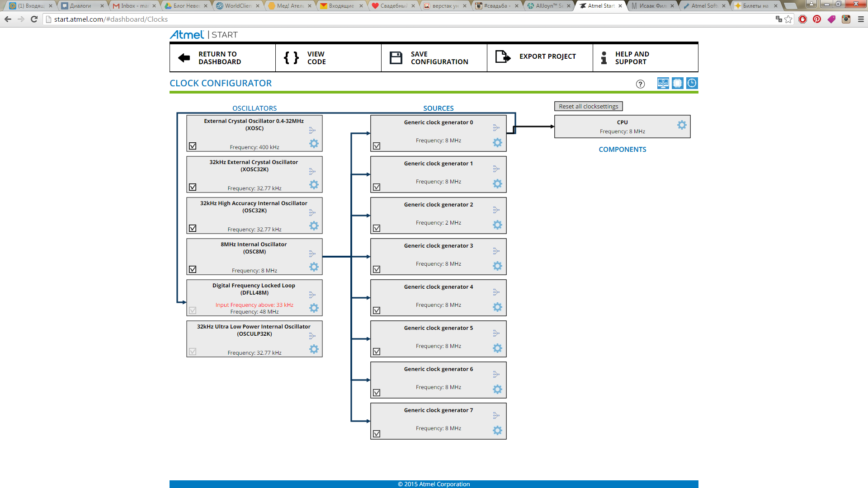Reload the browser page
Image resolution: width=868 pixels, height=488 pixels.
[x=34, y=19]
